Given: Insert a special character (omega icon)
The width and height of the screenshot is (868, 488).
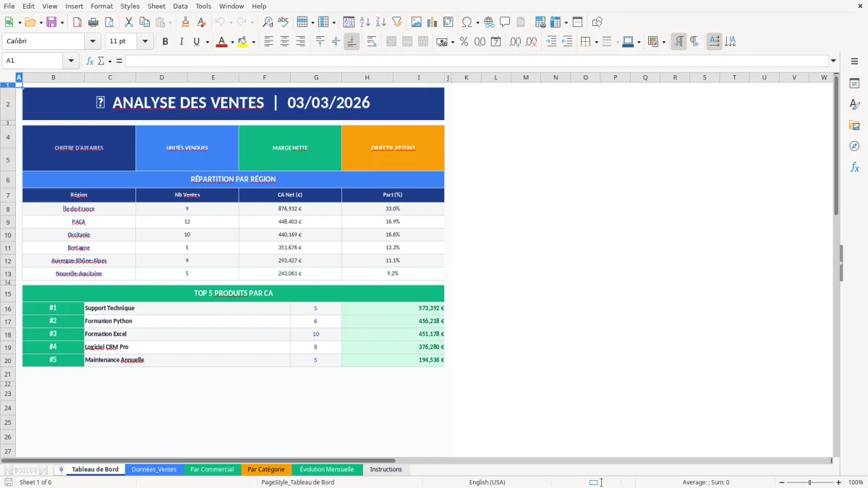Looking at the screenshot, I should [467, 22].
